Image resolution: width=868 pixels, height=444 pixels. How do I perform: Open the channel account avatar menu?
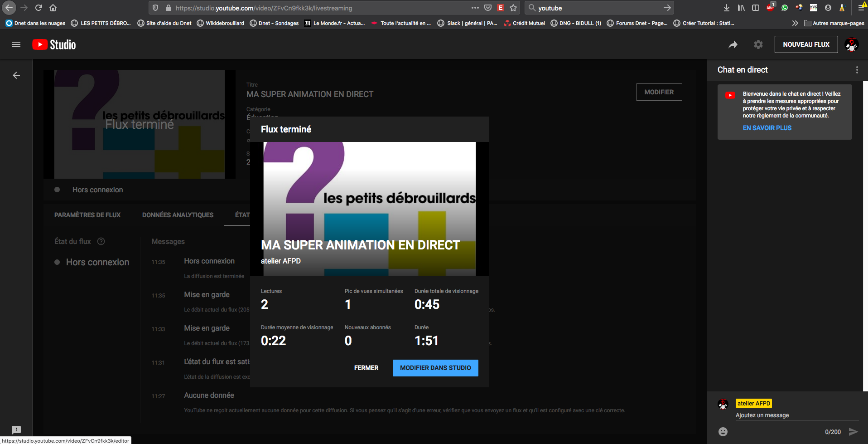point(851,44)
